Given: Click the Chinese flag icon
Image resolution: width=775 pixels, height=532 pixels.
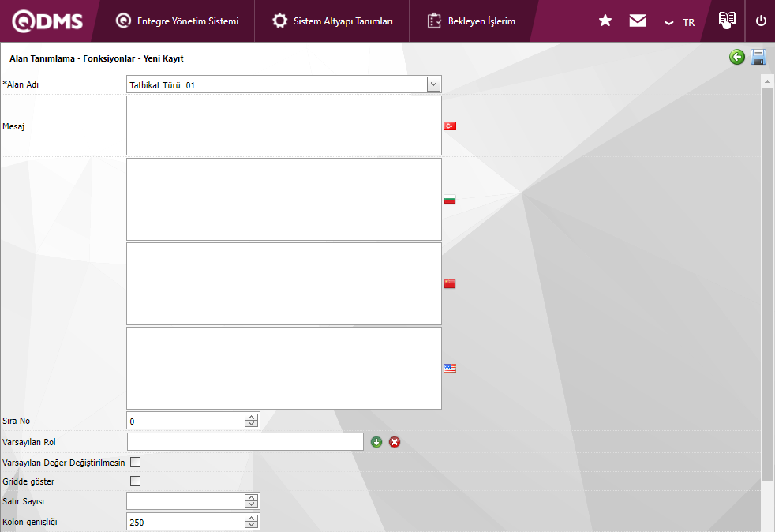Looking at the screenshot, I should click(x=450, y=284).
